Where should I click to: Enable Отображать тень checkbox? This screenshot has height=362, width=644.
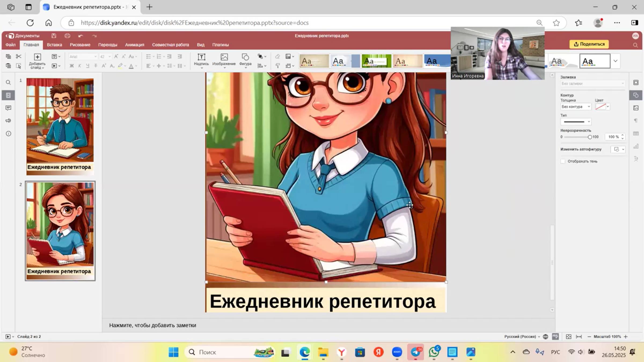(563, 161)
